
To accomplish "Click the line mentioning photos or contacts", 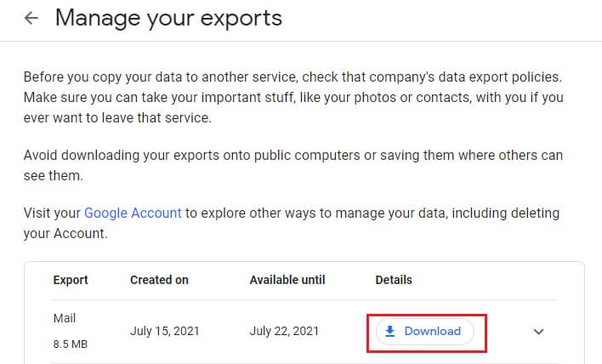I will coord(293,98).
